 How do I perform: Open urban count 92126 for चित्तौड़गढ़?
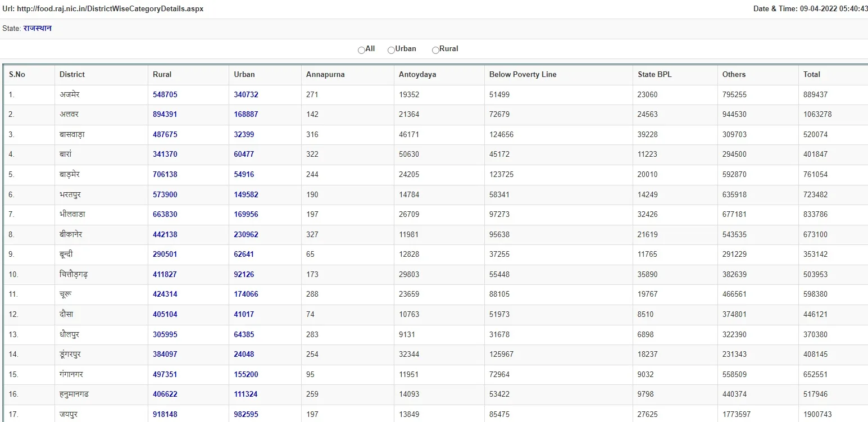[244, 275]
